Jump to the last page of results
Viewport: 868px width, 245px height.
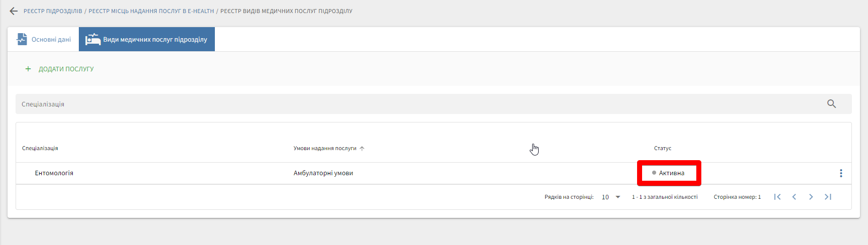(x=828, y=197)
